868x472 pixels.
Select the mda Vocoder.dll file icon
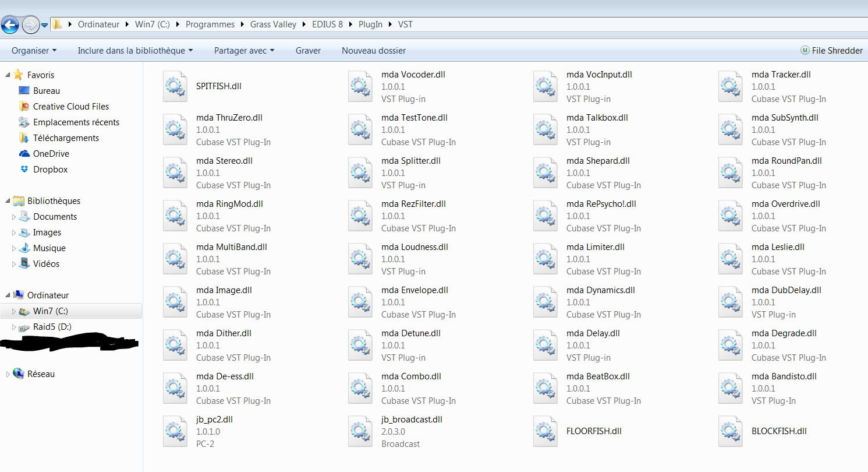pos(360,86)
